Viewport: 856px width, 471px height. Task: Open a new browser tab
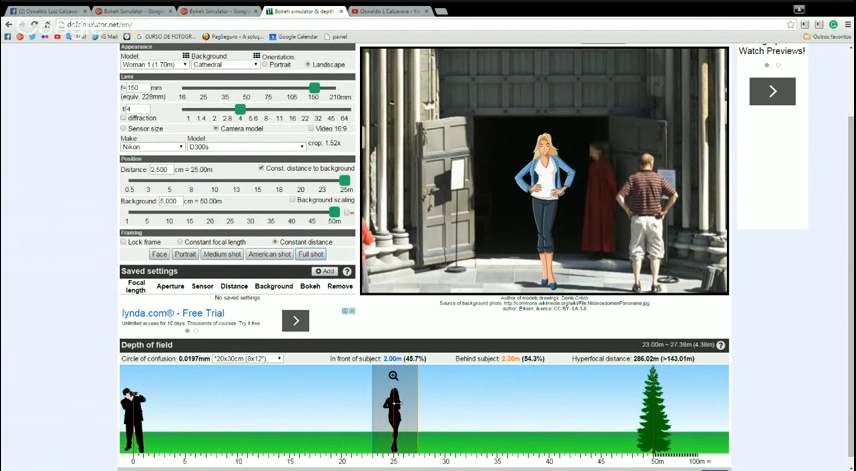point(441,11)
